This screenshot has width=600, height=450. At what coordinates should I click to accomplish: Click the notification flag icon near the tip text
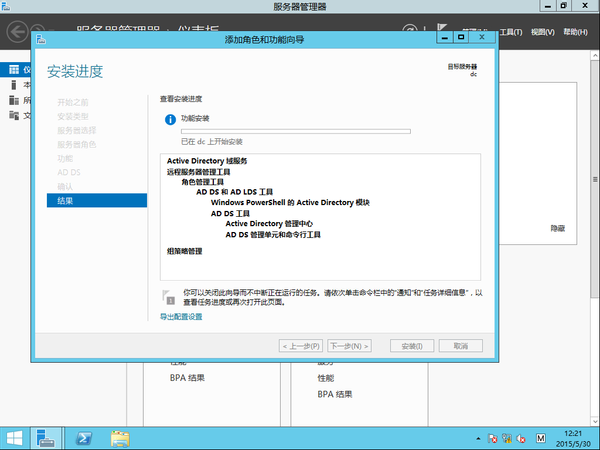(x=168, y=298)
